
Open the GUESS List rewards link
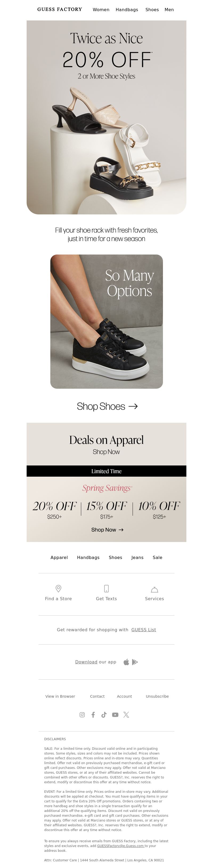144,629
